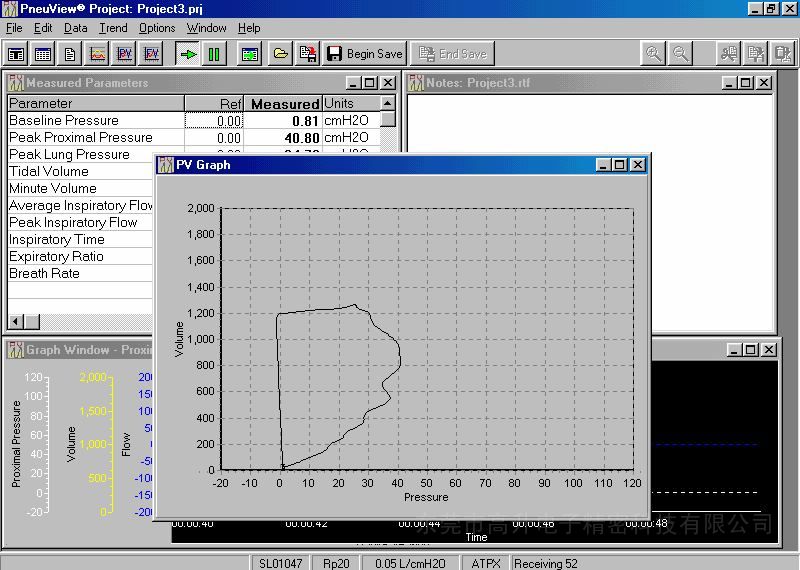Pause data collection with the green bars icon
Image resolution: width=800 pixels, height=570 pixels.
click(213, 54)
